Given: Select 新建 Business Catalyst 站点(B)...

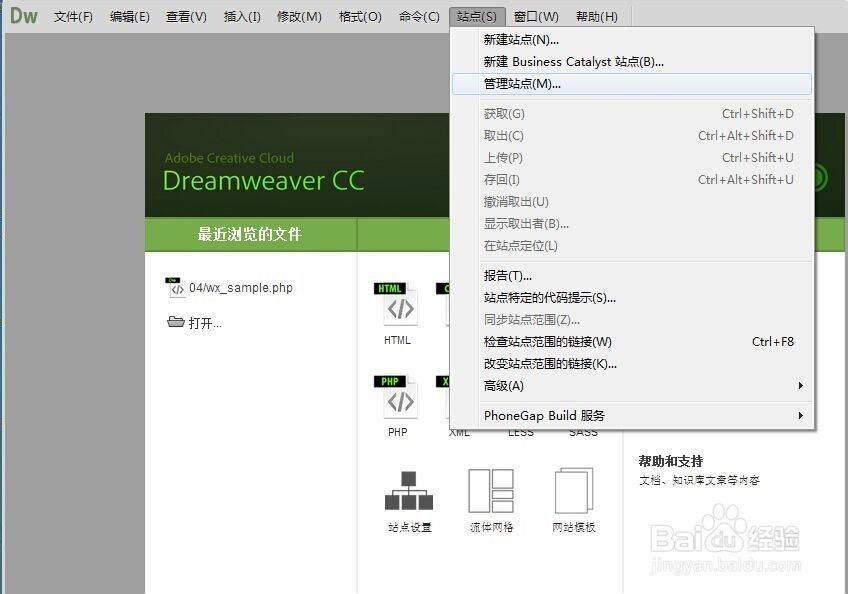Looking at the screenshot, I should coord(632,62).
